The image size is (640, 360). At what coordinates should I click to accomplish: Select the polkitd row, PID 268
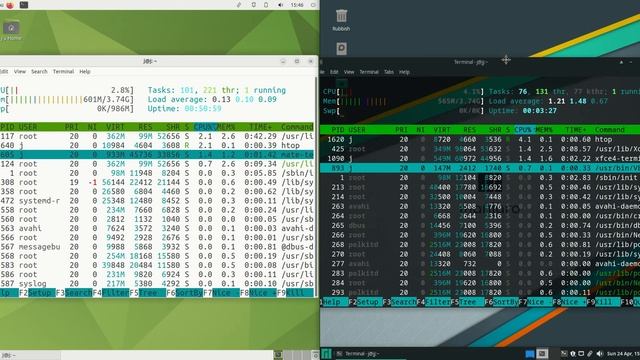pyautogui.click(x=480, y=244)
